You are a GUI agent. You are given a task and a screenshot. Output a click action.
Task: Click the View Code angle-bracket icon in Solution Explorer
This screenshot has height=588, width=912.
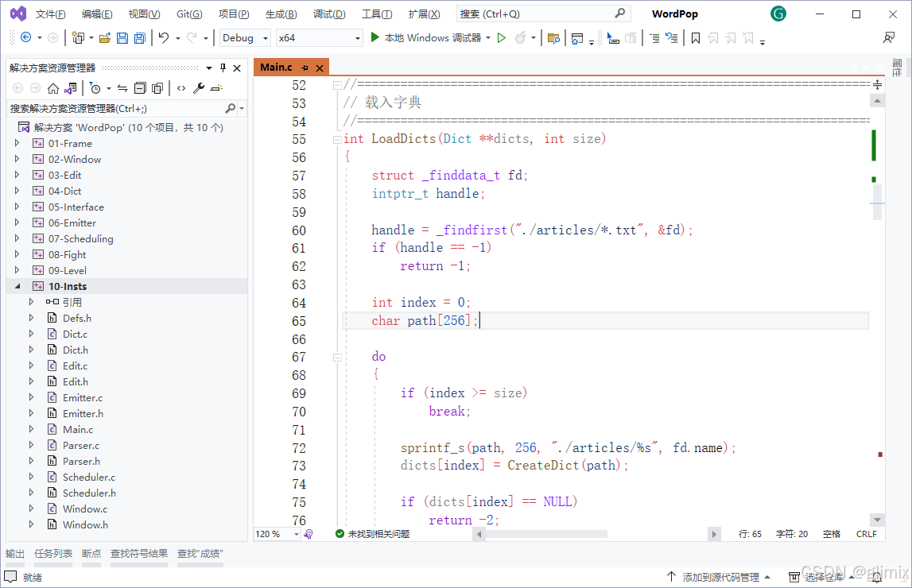(x=181, y=88)
